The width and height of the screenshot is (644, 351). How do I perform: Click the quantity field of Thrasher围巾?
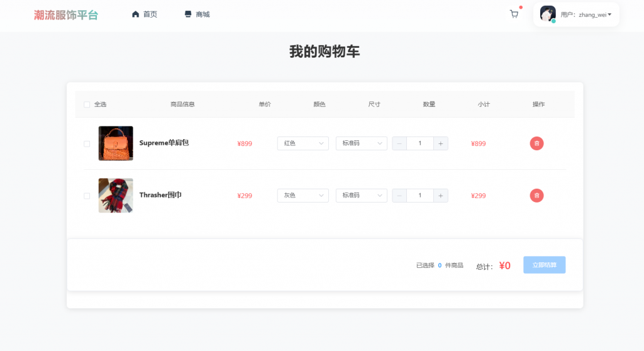click(419, 196)
